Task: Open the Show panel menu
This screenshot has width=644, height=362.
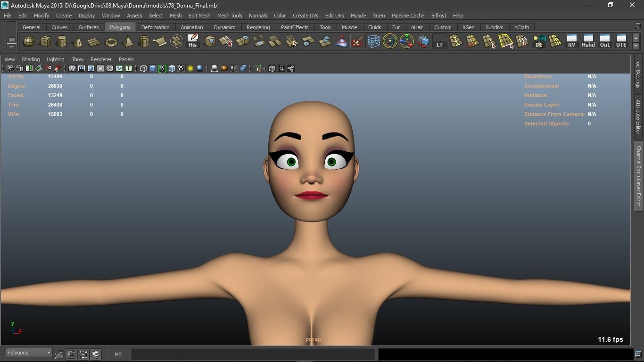Action: click(77, 59)
